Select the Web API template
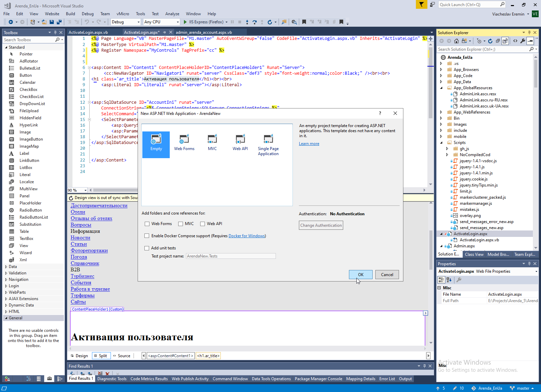The height and width of the screenshot is (392, 541). [240, 143]
